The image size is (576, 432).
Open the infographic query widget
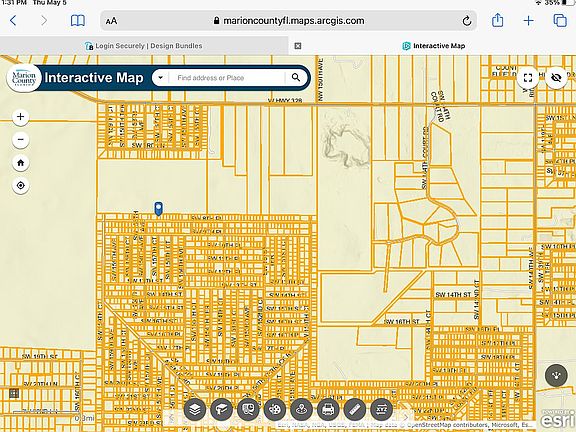(248, 409)
